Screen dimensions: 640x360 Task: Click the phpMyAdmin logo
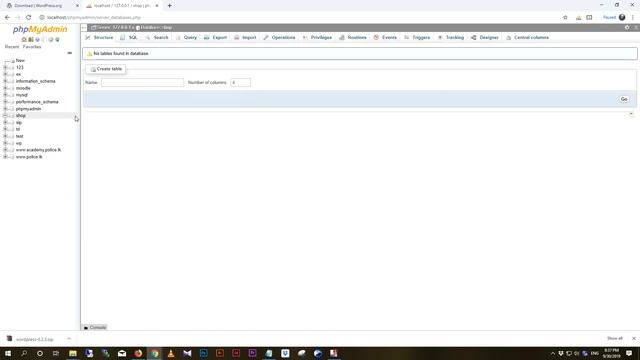40,29
